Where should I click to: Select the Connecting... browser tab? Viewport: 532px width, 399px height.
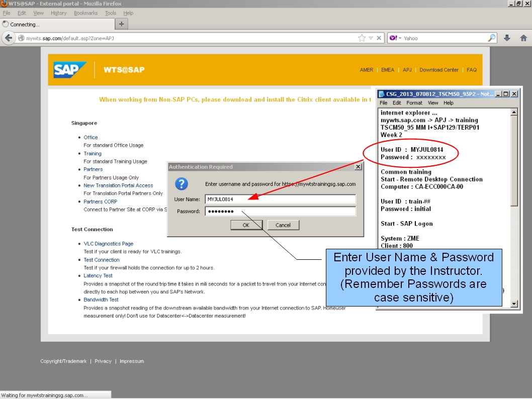point(28,24)
